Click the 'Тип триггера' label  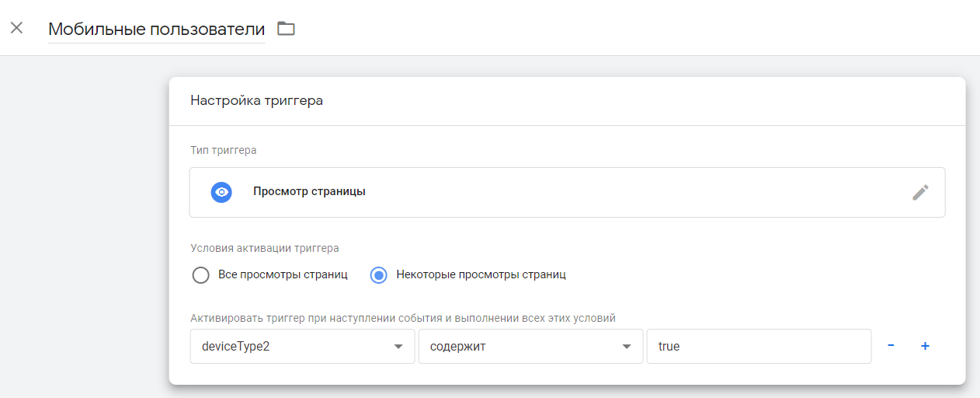click(224, 150)
